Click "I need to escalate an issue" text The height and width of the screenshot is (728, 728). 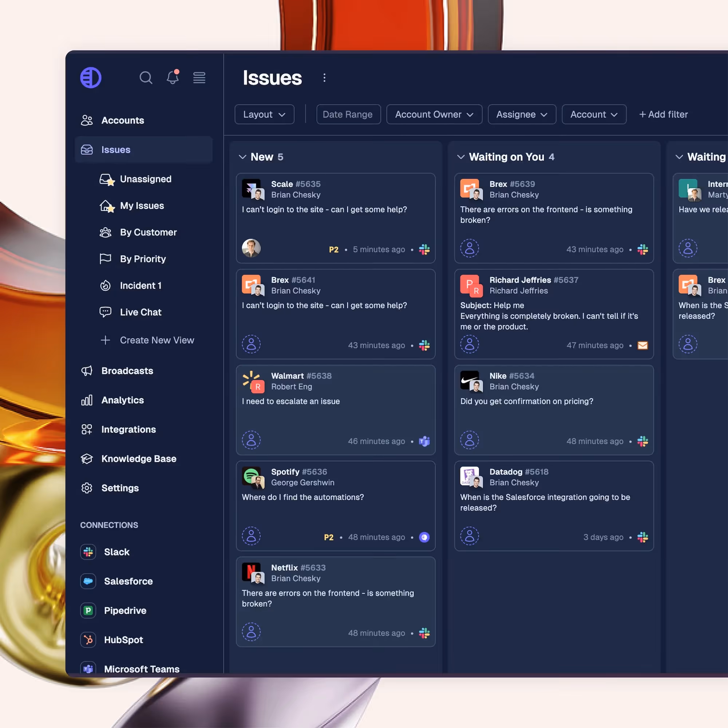tap(290, 401)
